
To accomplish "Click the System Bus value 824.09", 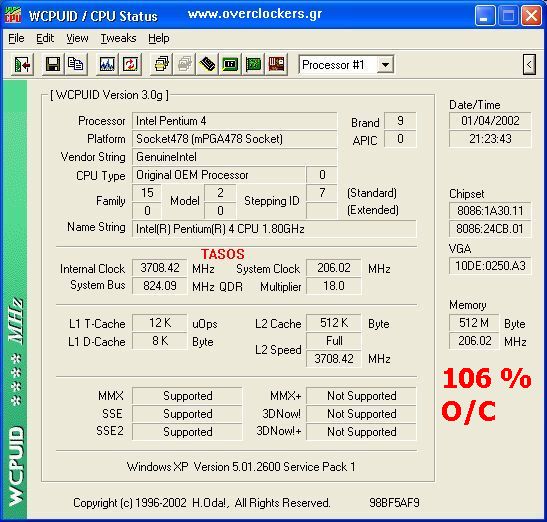I will coord(160,286).
